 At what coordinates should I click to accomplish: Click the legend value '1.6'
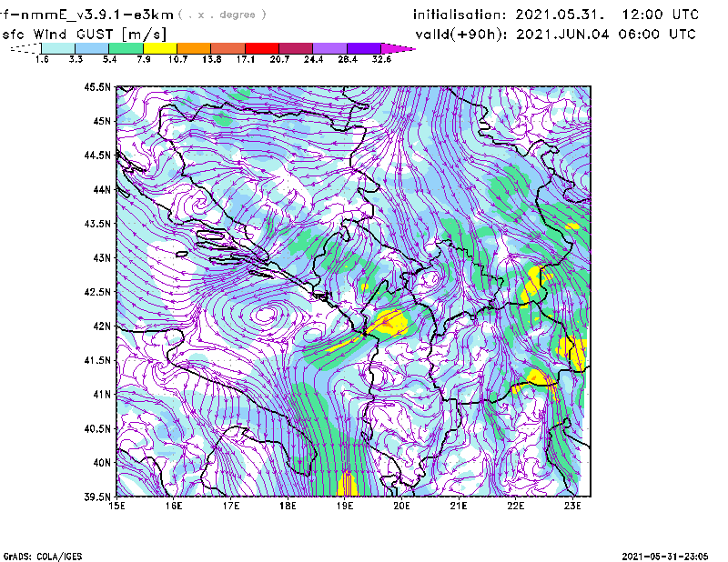click(42, 59)
